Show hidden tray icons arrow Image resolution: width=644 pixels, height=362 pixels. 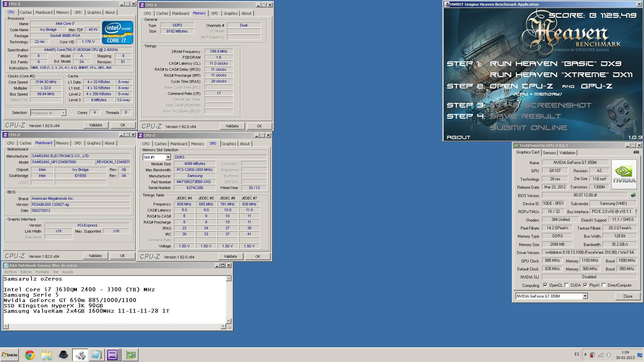click(585, 355)
